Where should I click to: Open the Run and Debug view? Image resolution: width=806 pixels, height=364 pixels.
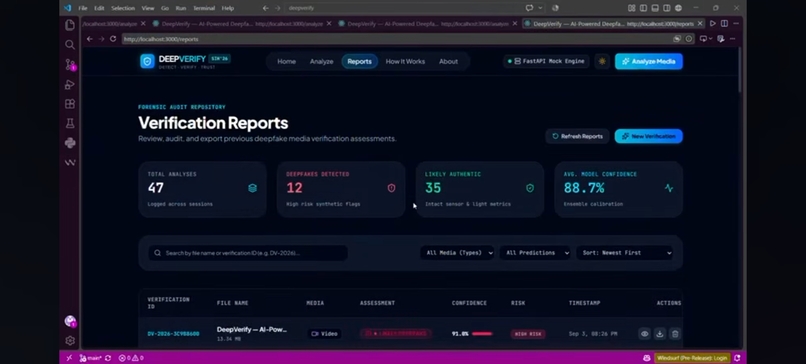(x=70, y=84)
